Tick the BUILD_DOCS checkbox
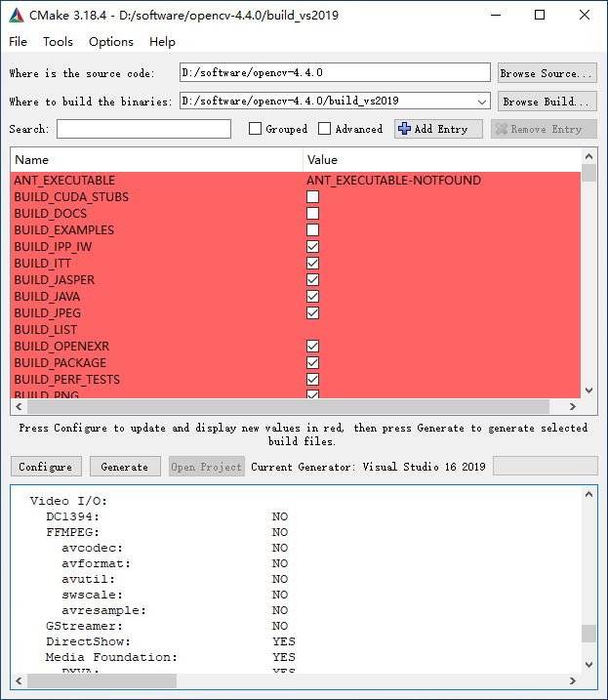The width and height of the screenshot is (608, 700). (313, 214)
